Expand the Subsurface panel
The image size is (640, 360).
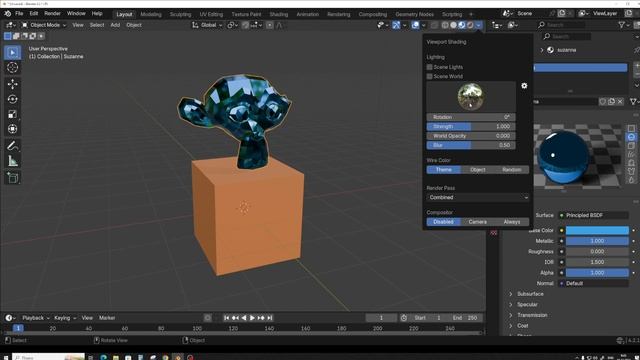pyautogui.click(x=530, y=294)
